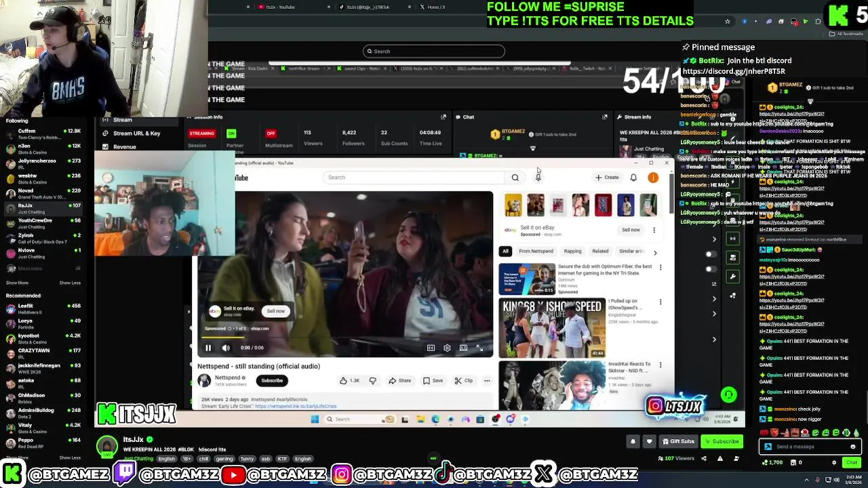Activate YouTube voice search microphone
The width and height of the screenshot is (868, 488).
click(538, 178)
